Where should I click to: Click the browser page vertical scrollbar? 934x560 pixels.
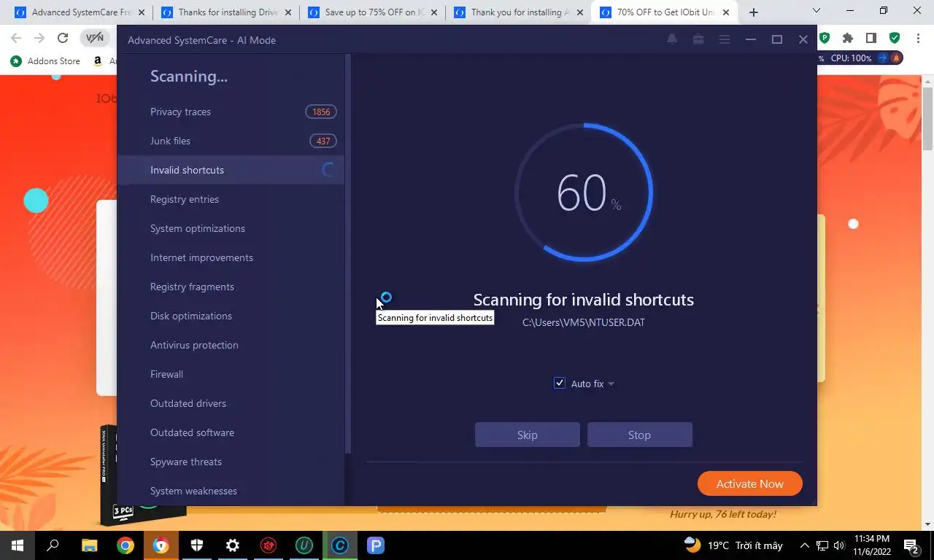[x=927, y=119]
